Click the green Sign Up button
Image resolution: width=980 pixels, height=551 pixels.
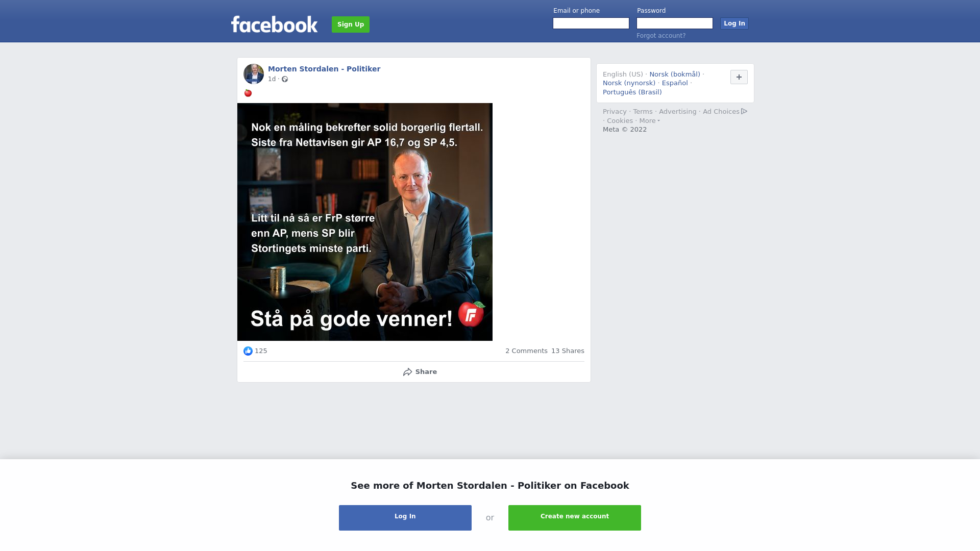tap(351, 24)
